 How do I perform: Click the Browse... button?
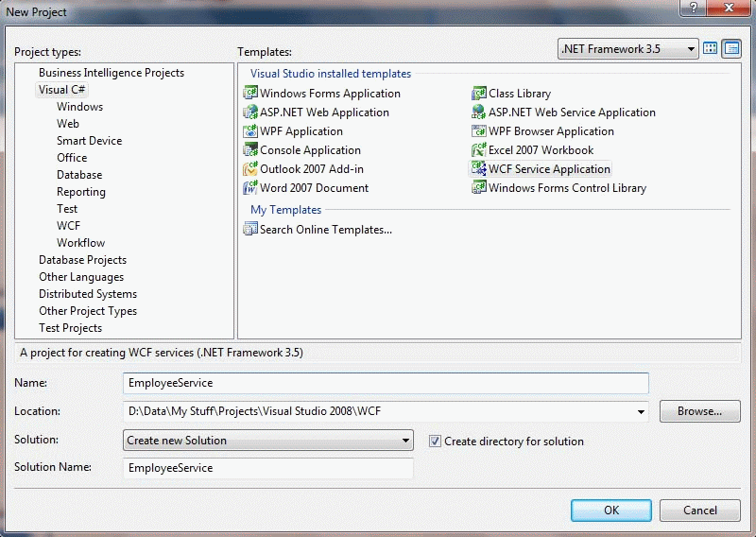[x=699, y=411]
